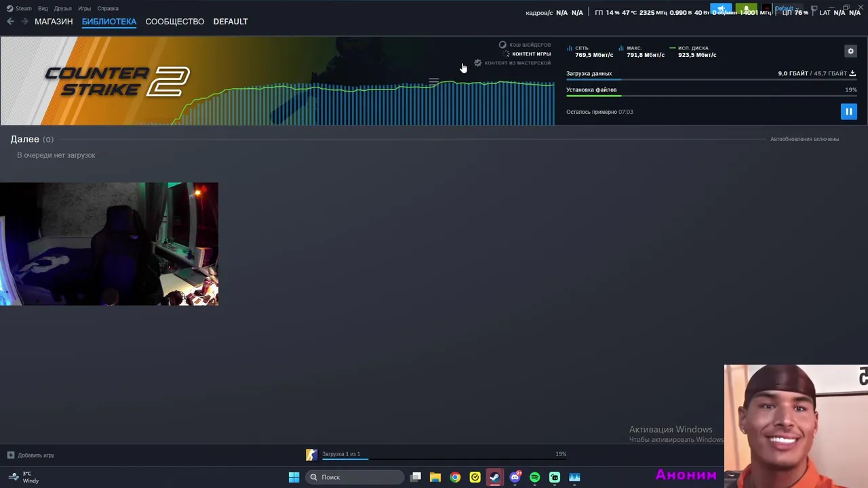
Task: Click the graph drag handle lines
Action: [434, 81]
